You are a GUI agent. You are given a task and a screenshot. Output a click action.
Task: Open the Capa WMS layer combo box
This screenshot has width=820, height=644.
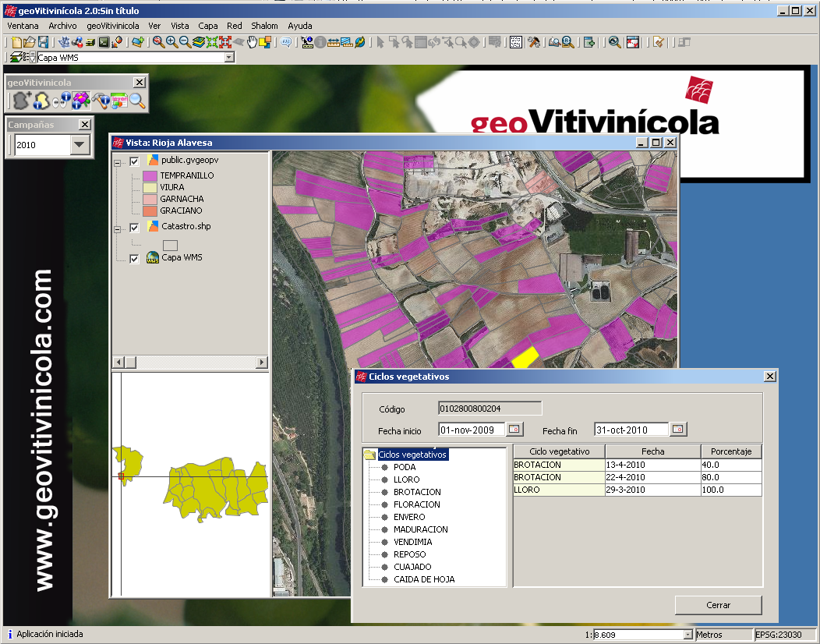coord(229,58)
